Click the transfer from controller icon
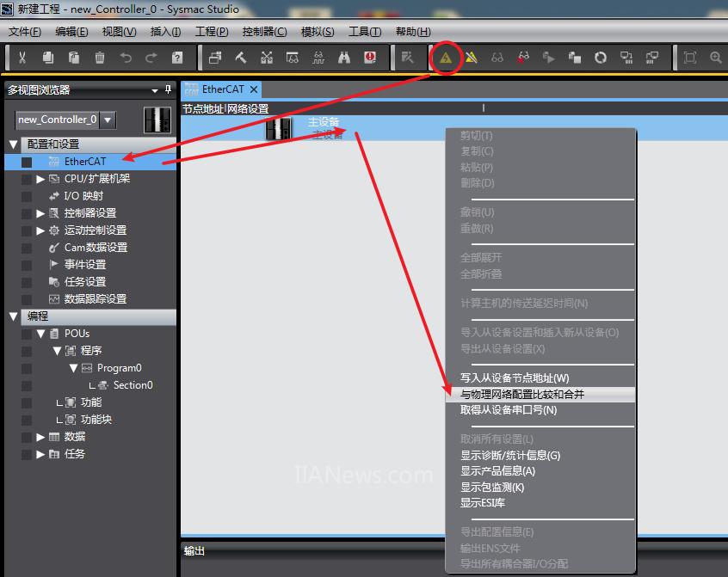 point(652,58)
